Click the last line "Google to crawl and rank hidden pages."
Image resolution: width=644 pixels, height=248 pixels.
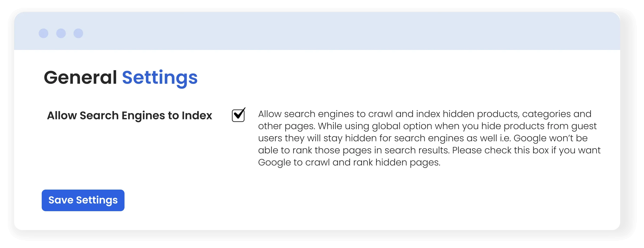[x=349, y=162]
